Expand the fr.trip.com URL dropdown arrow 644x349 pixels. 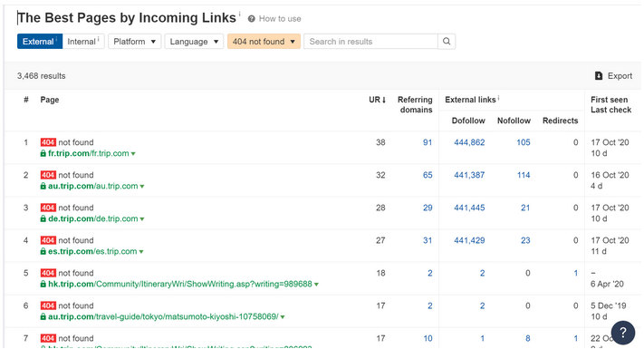pos(133,154)
